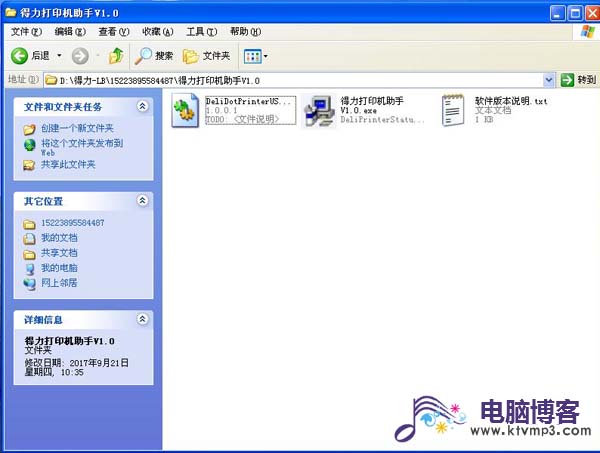Click the new folder task icon
The image size is (600, 453).
click(x=29, y=129)
